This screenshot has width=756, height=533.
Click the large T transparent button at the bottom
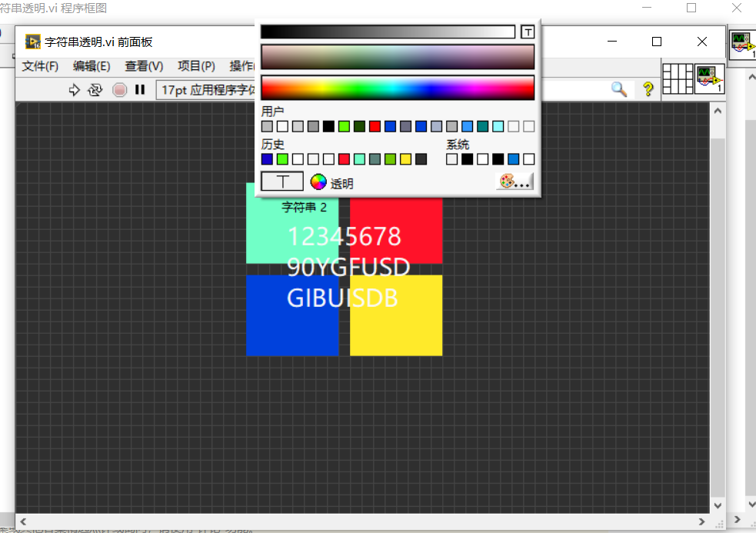[282, 182]
